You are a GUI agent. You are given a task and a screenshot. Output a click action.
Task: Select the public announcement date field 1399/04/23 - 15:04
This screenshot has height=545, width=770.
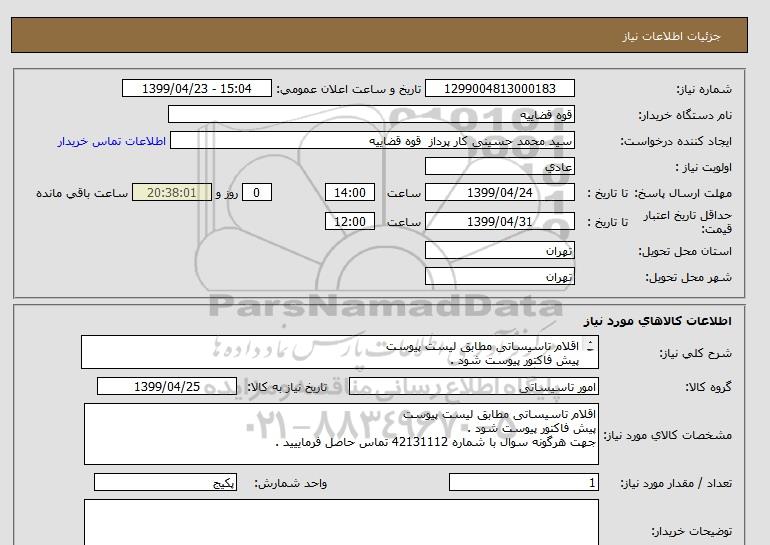tap(196, 89)
